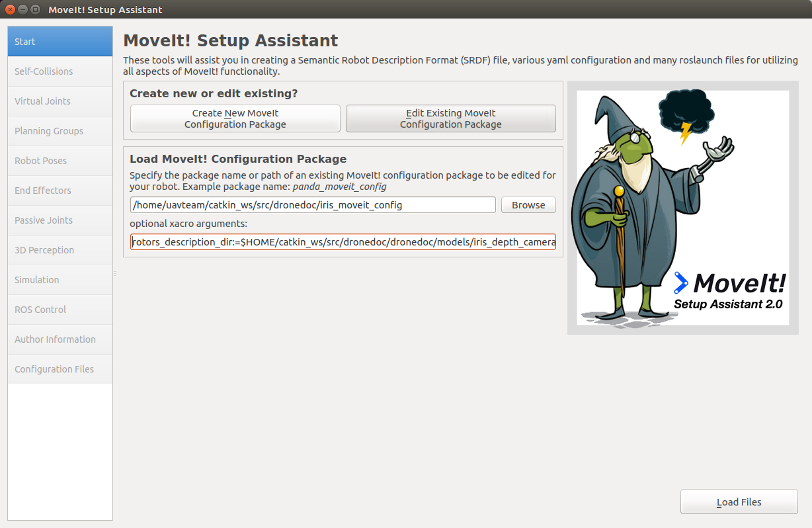Click the MoveIt wizard image
This screenshot has width=812, height=528.
[683, 208]
